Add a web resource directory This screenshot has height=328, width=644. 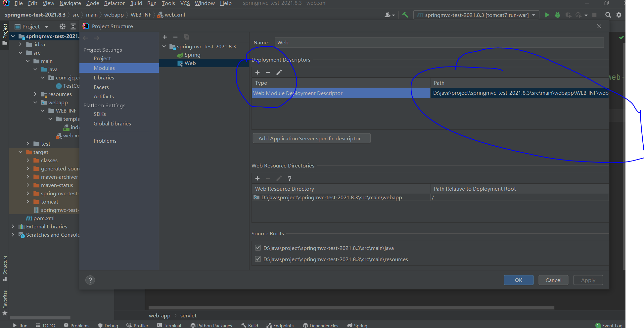[x=257, y=178]
